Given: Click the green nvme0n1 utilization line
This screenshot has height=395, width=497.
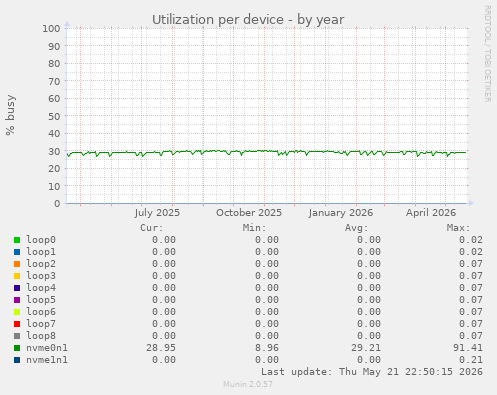Looking at the screenshot, I should 267,152.
